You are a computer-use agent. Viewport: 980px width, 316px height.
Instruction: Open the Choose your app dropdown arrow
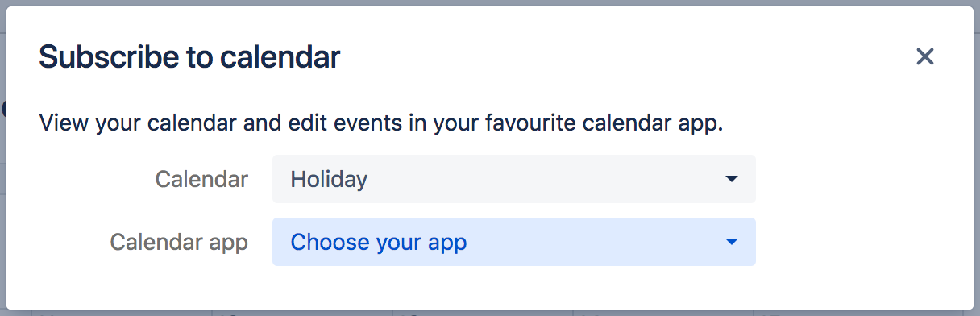732,242
